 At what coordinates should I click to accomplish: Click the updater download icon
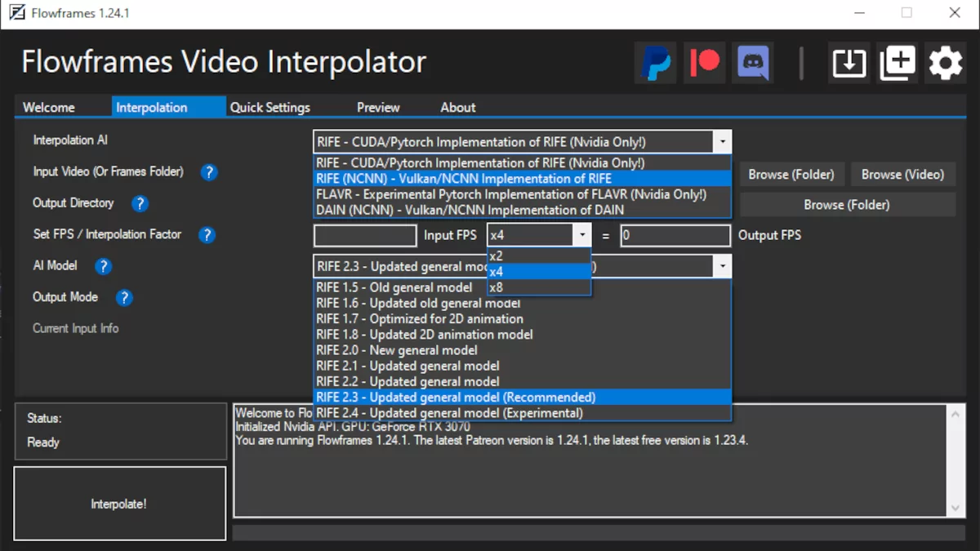849,63
